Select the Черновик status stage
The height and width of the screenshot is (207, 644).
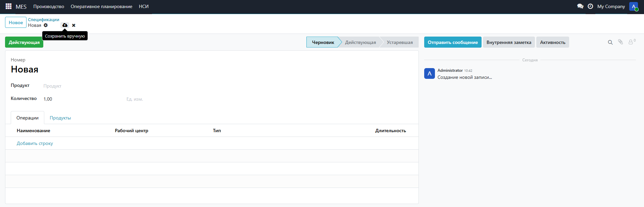coord(323,42)
